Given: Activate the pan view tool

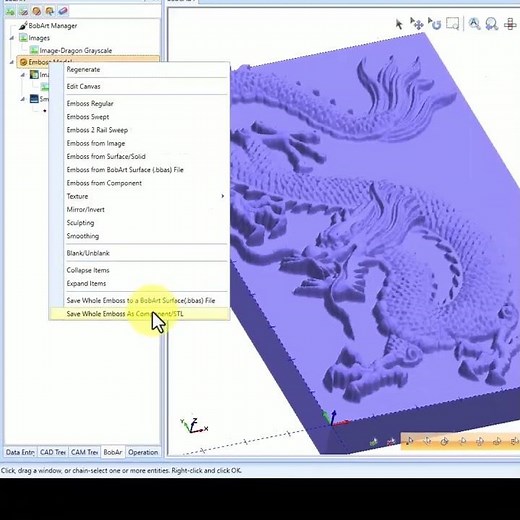Looking at the screenshot, I should tap(417, 24).
